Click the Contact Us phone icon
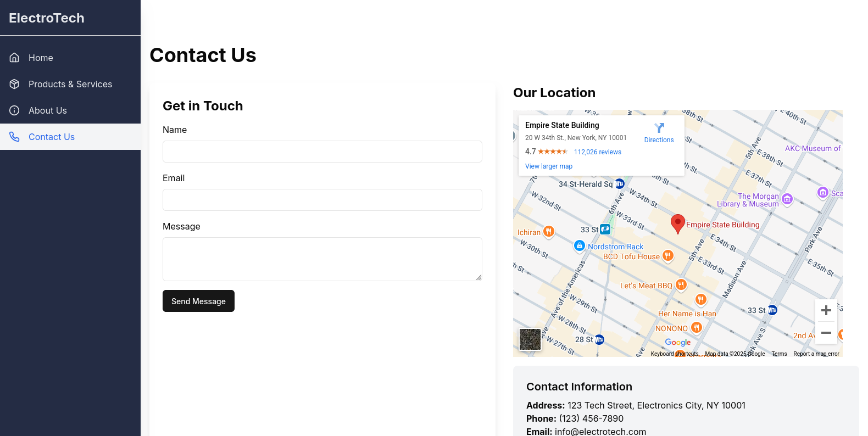The height and width of the screenshot is (436, 868). (14, 137)
